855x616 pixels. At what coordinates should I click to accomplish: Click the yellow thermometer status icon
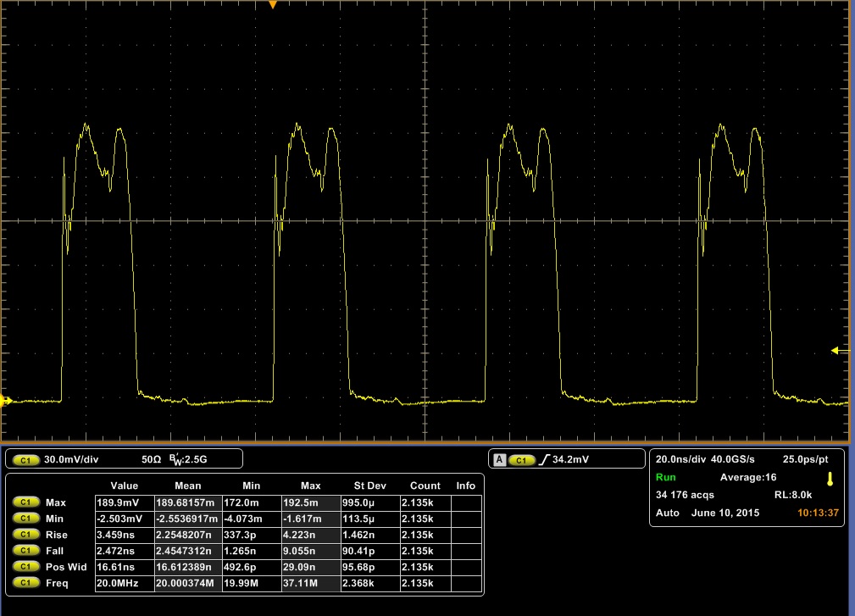[x=830, y=479]
